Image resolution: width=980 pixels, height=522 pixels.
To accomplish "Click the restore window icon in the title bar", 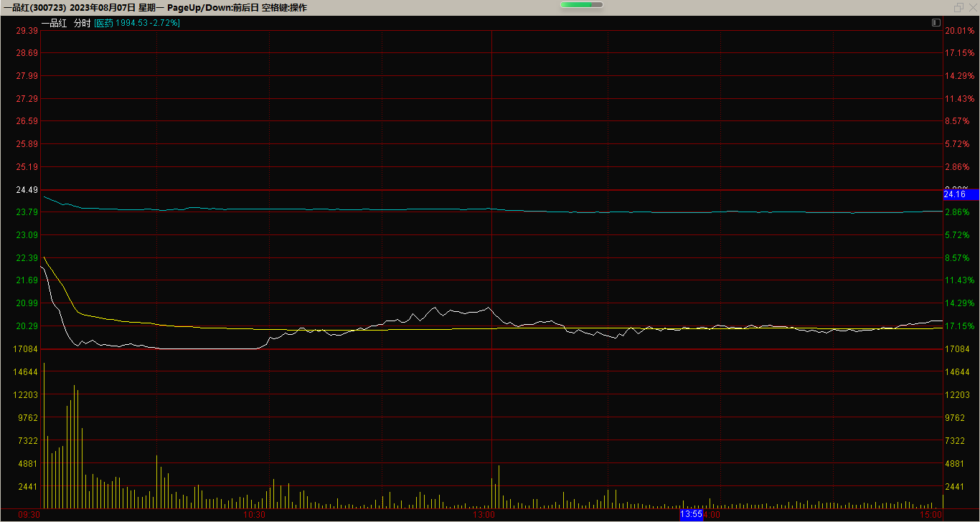I will click(x=959, y=7).
